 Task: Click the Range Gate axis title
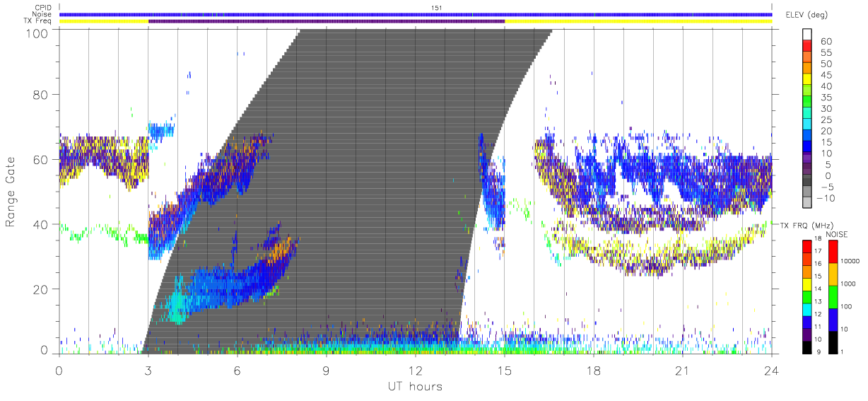11,191
